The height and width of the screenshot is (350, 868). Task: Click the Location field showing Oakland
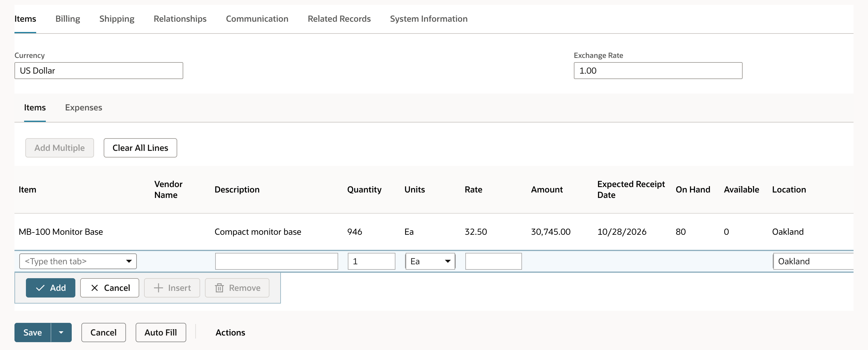coord(813,261)
